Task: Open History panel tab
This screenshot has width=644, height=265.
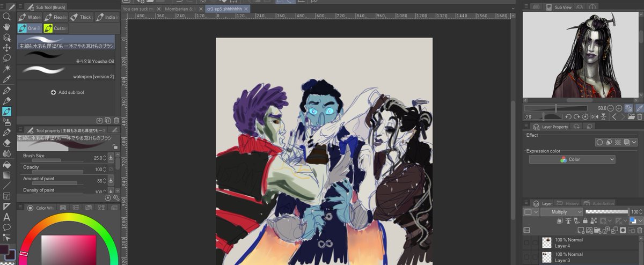Action: (568, 204)
